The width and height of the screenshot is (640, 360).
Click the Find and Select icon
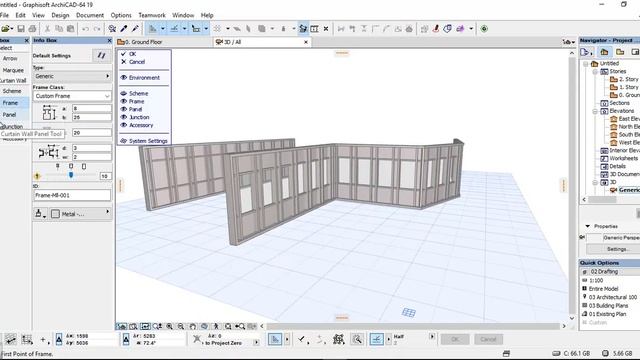point(112,29)
